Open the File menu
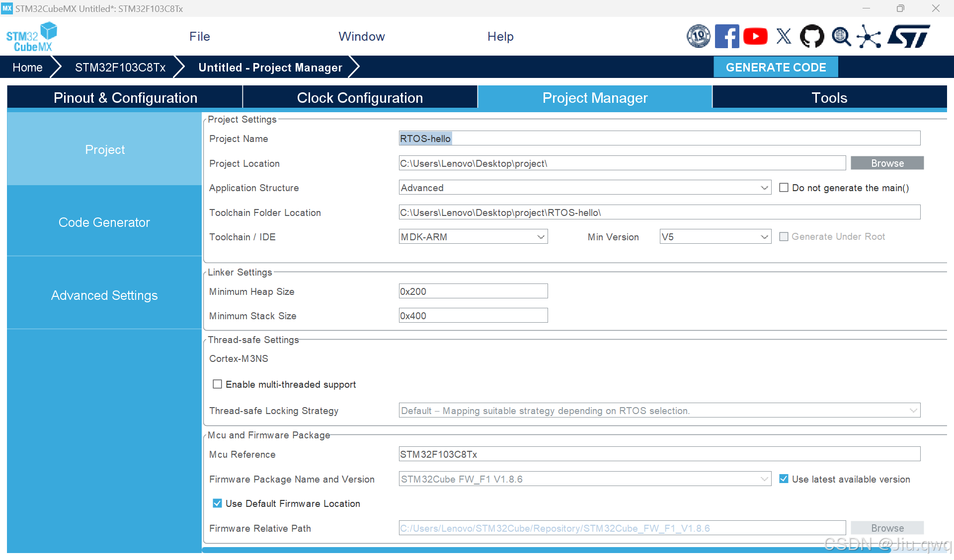The image size is (954, 560). point(199,36)
